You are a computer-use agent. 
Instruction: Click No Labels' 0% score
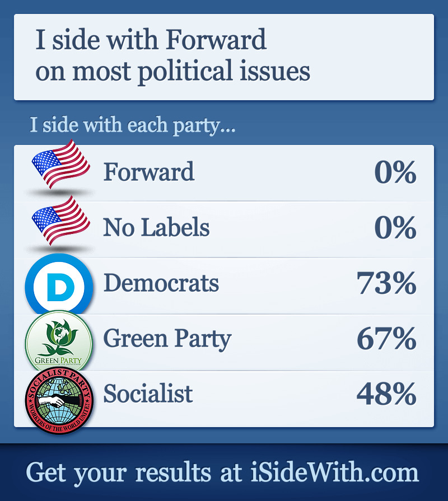[x=395, y=227]
